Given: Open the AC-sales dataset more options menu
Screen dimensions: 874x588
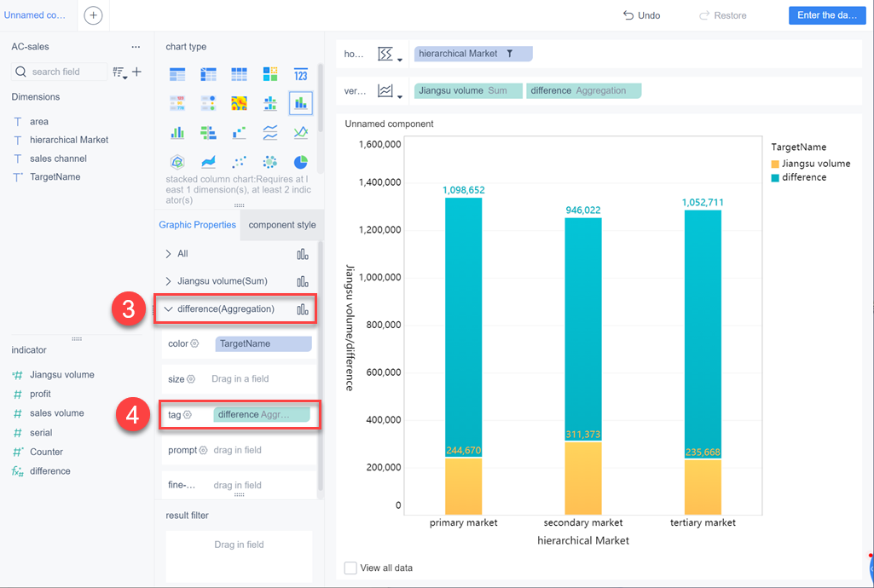Looking at the screenshot, I should (136, 47).
